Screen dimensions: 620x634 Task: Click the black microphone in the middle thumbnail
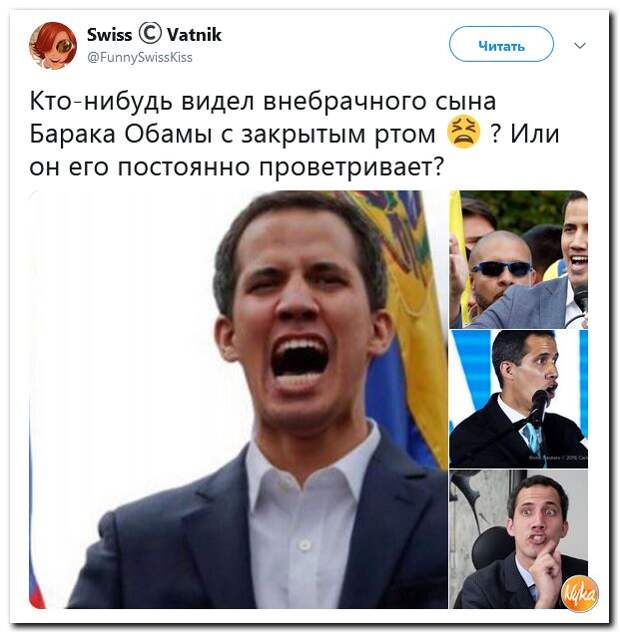click(x=538, y=408)
